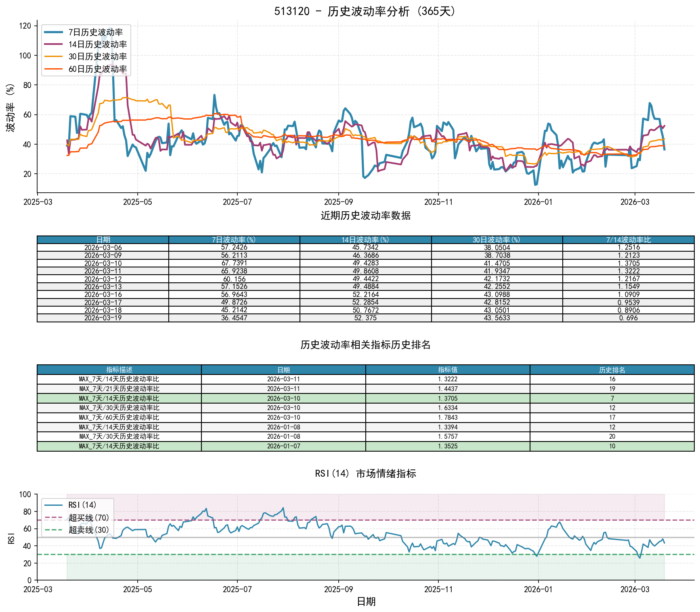Click the 7日波动率(%) column header
Viewport: 700px width, 612px height.
click(x=234, y=240)
